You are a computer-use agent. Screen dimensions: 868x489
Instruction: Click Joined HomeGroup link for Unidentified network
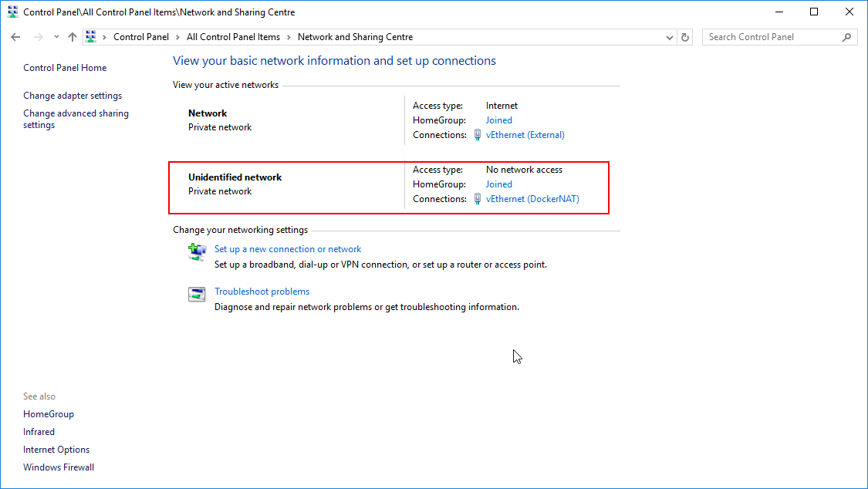498,184
